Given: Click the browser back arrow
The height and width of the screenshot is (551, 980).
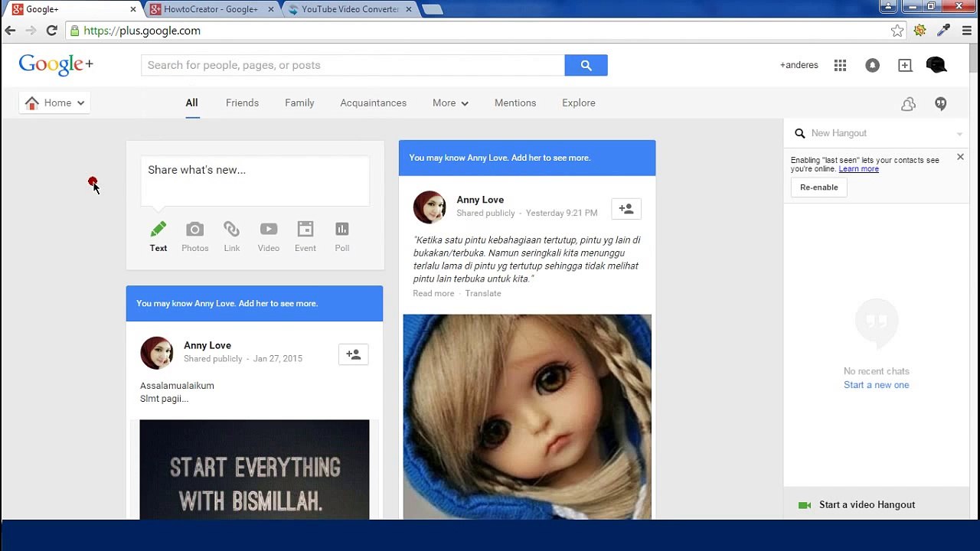Looking at the screenshot, I should 10,31.
